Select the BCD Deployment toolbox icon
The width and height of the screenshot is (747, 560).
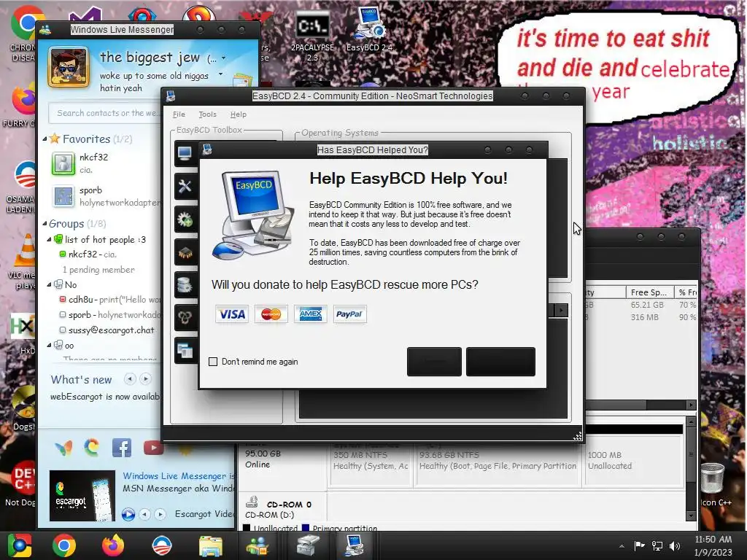click(x=185, y=317)
